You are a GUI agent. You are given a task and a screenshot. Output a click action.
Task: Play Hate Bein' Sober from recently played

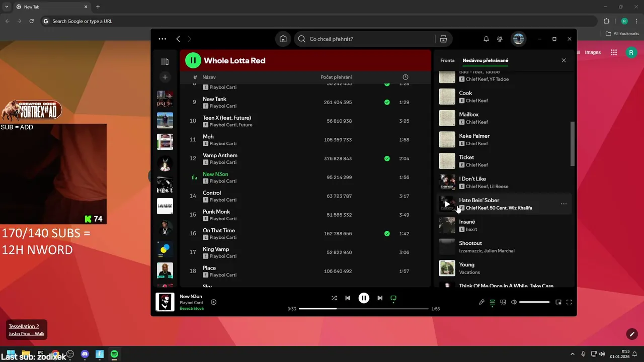[447, 204]
